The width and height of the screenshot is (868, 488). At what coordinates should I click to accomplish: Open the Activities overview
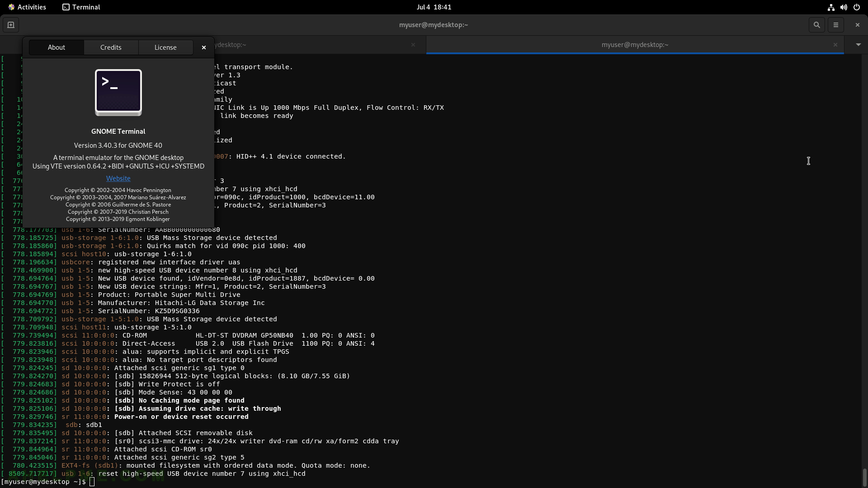click(27, 7)
